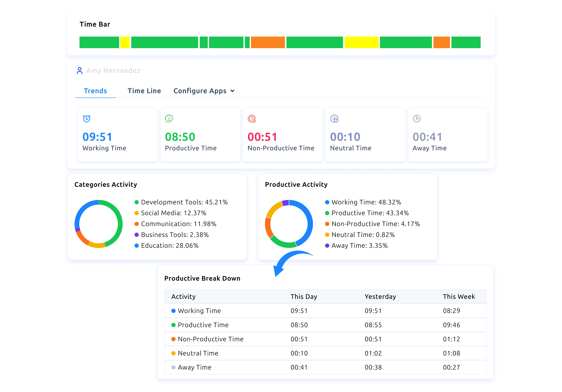Click the Amy Hernandez name link
Viewport: 562px width, 392px height.
(113, 70)
